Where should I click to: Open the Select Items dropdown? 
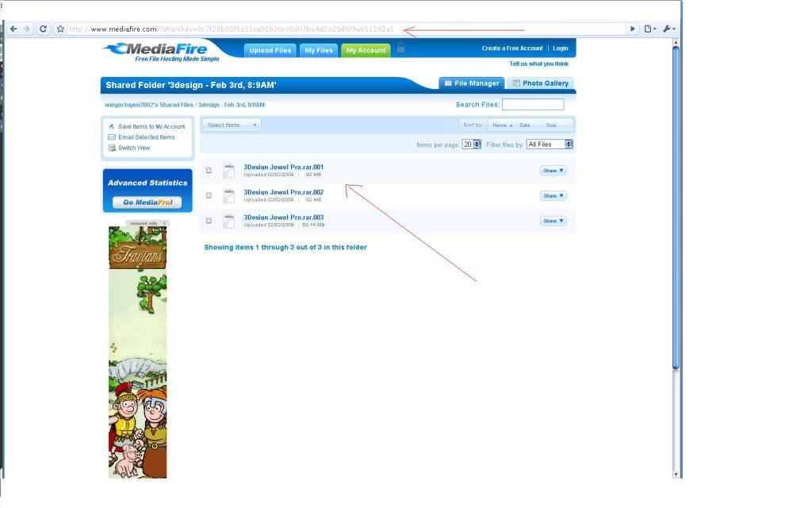coord(232,125)
